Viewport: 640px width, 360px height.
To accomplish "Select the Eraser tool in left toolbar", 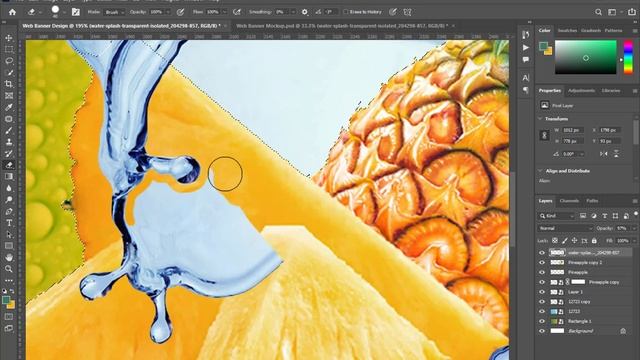I will (x=9, y=165).
